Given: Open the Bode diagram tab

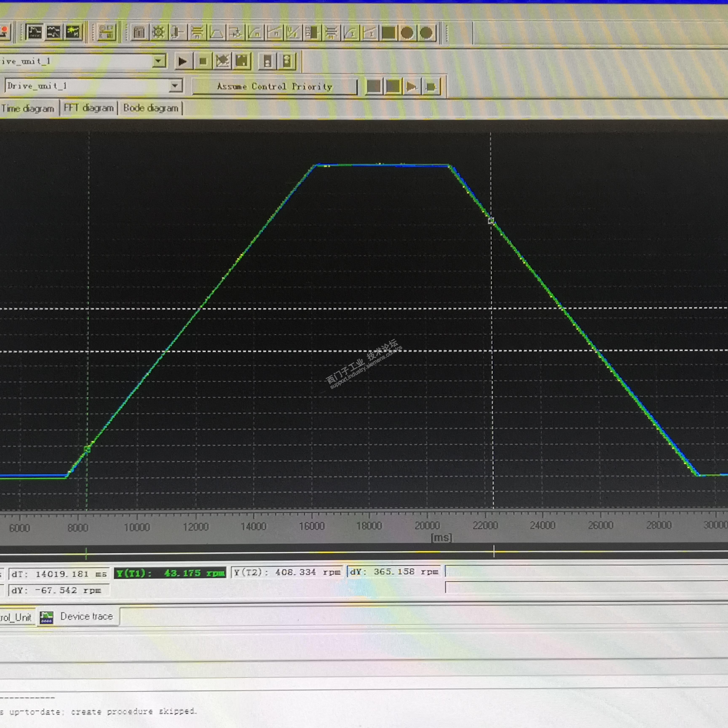Looking at the screenshot, I should click(x=151, y=108).
